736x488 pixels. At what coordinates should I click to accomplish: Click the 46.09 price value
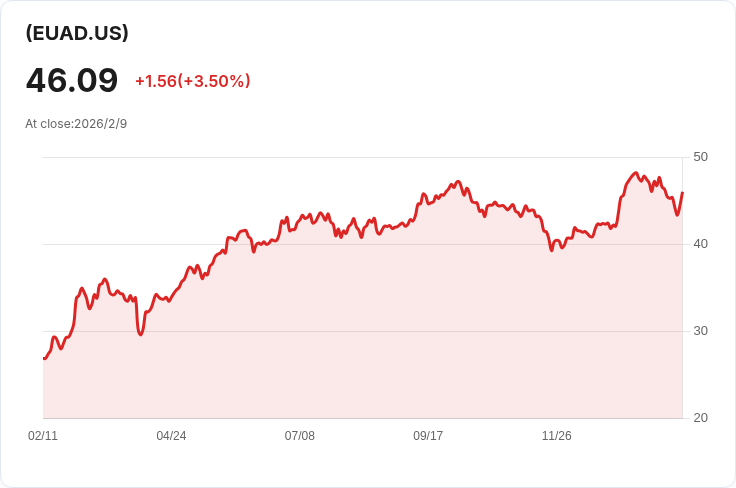pos(72,80)
